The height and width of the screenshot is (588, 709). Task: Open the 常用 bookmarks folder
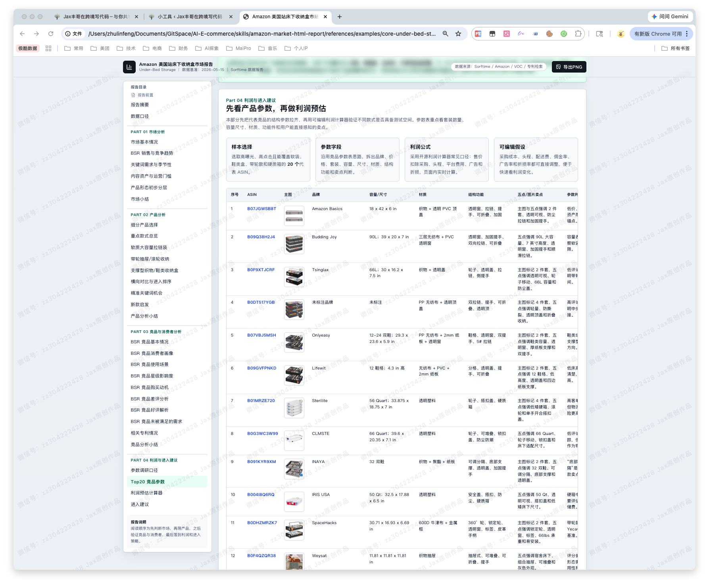74,48
